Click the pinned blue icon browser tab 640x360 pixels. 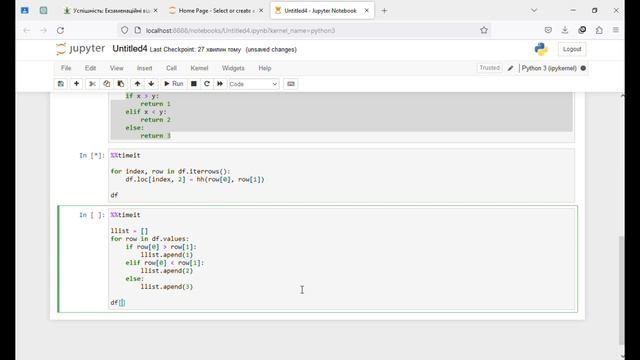tap(25, 11)
